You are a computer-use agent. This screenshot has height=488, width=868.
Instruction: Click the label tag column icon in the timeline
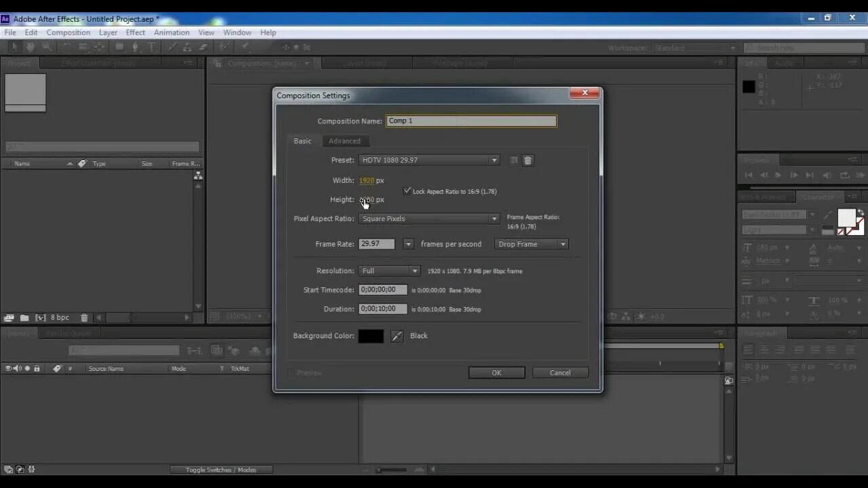(x=57, y=369)
